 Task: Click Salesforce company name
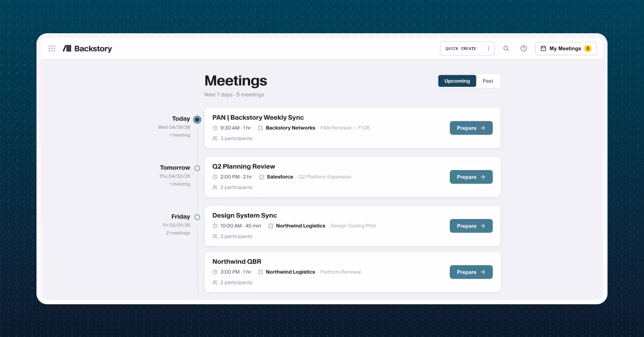pyautogui.click(x=280, y=177)
